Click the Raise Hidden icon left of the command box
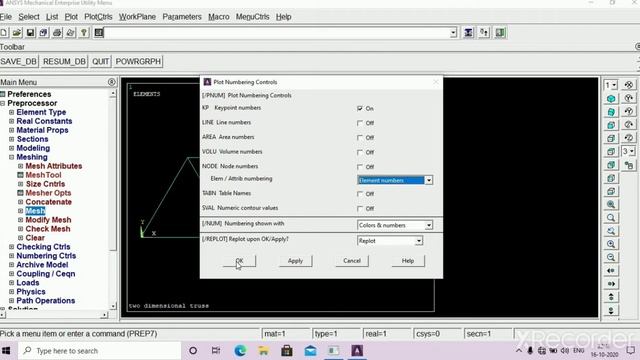This screenshot has height=360, width=640. pyautogui.click(x=99, y=33)
